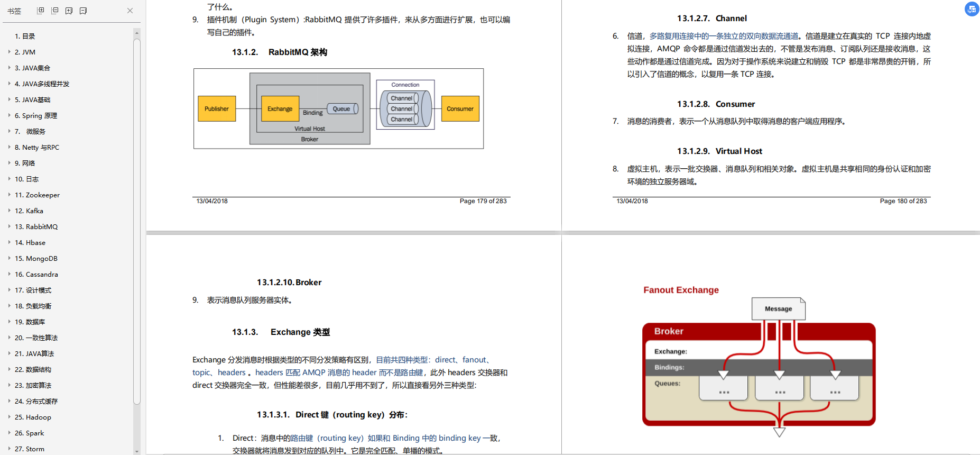This screenshot has height=455, width=980.
Task: Expand the '5. JAVA基础' bookmark arrow
Action: [10, 99]
